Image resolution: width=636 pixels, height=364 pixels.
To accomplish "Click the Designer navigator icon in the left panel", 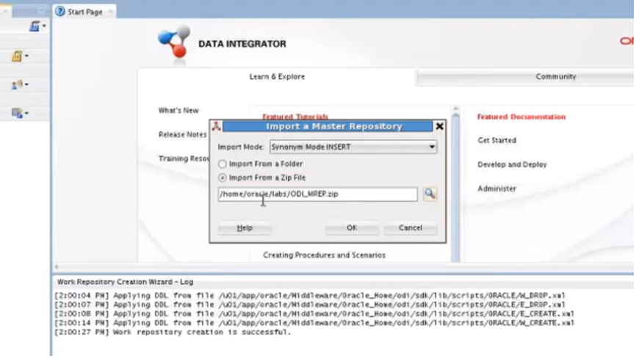I will pyautogui.click(x=34, y=26).
